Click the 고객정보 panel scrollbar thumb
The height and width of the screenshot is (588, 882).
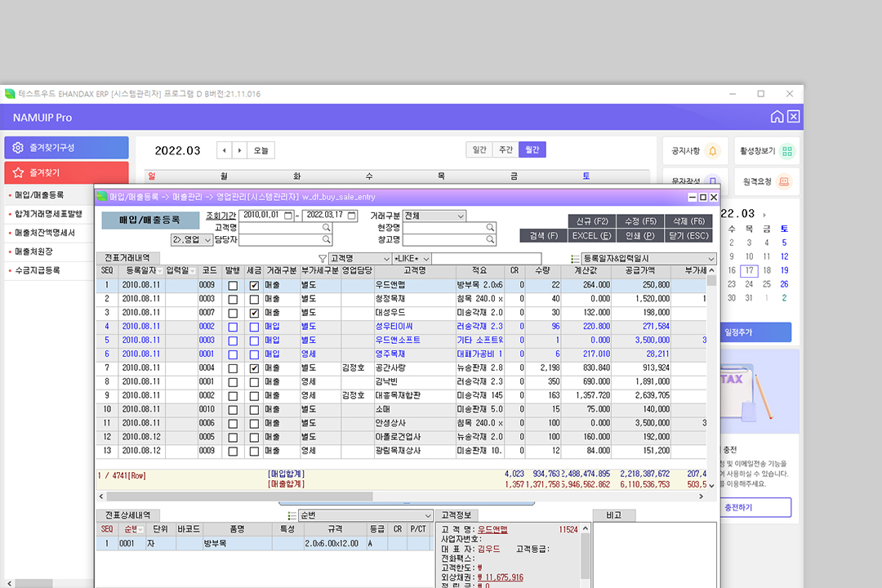pos(585,556)
